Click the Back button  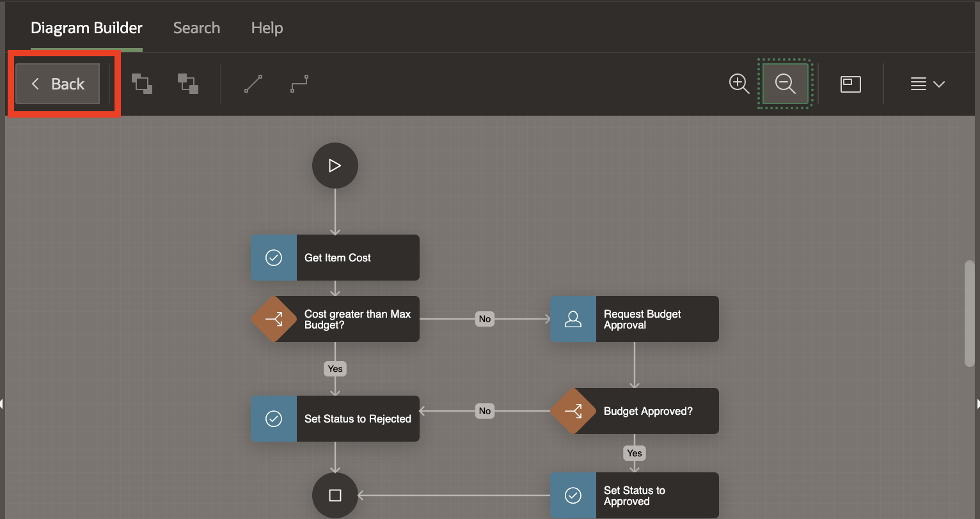pos(58,84)
